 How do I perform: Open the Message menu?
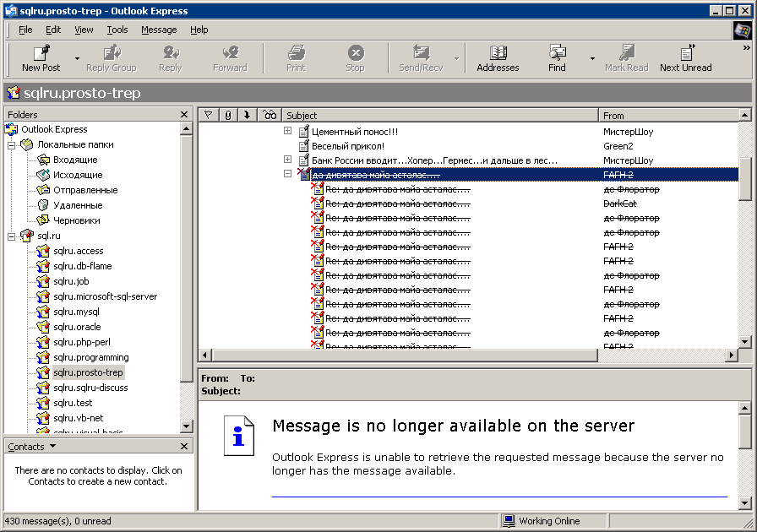pyautogui.click(x=159, y=30)
